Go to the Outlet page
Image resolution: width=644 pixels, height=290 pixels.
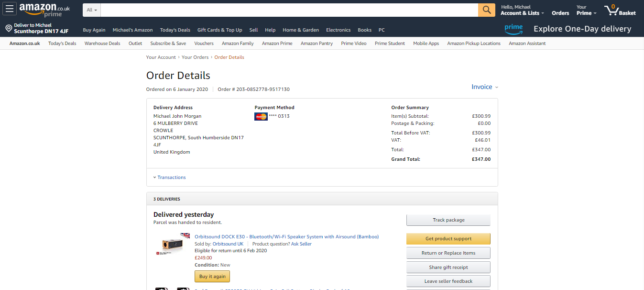(135, 44)
